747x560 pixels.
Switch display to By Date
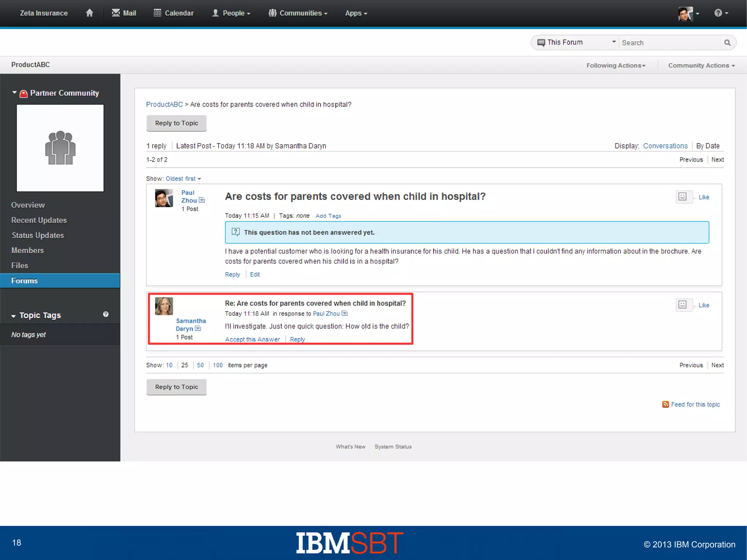pos(708,146)
